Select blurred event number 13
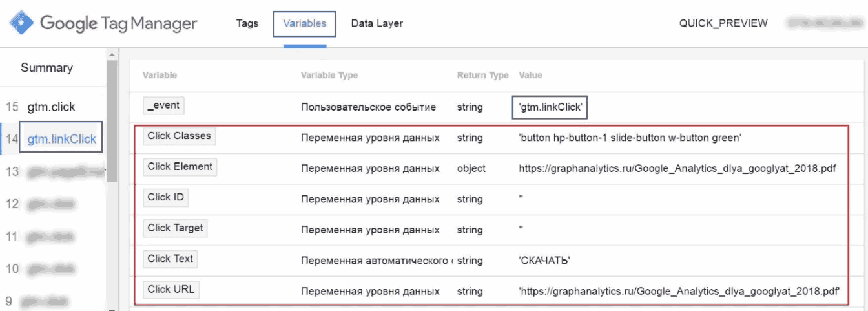The height and width of the screenshot is (311, 868). click(55, 171)
